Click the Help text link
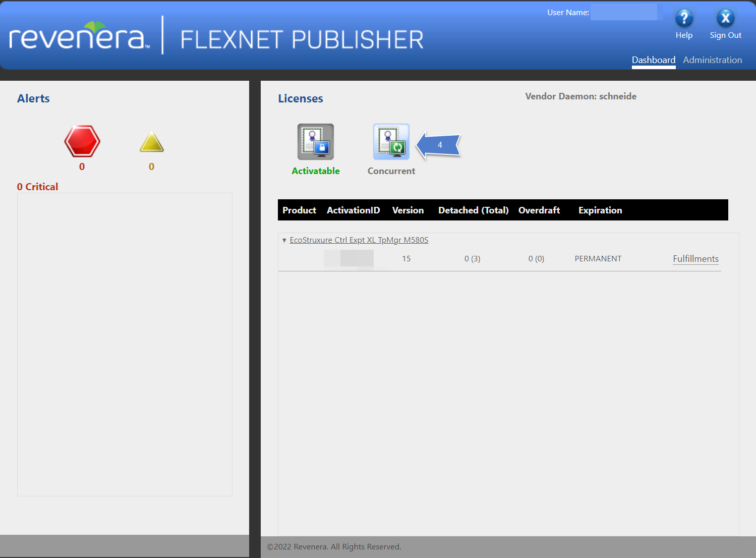The height and width of the screenshot is (558, 756). 684,35
